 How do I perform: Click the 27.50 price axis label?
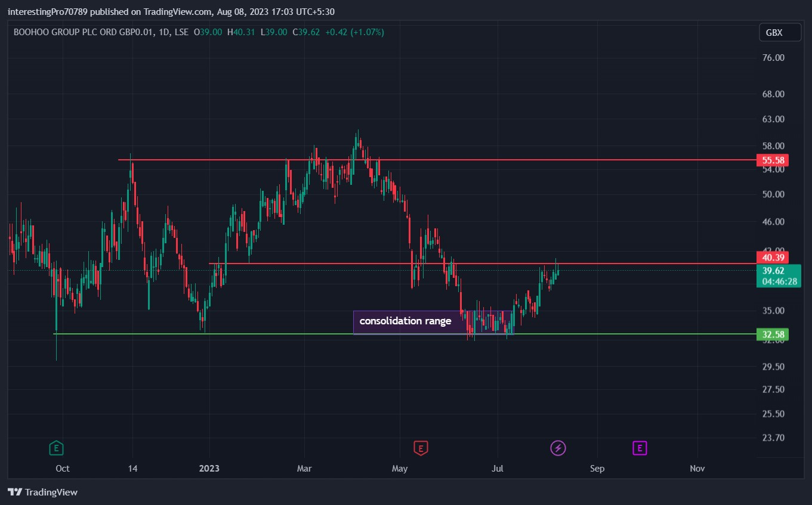point(774,389)
